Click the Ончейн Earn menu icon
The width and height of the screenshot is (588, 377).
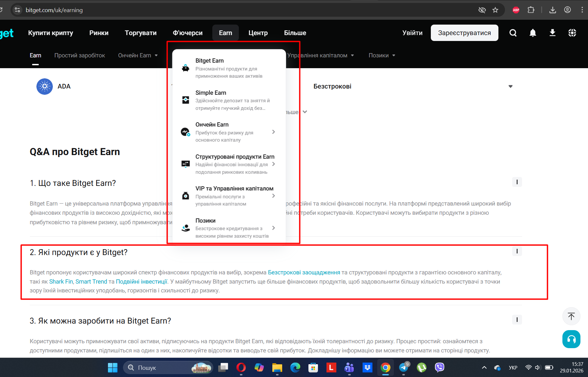[186, 132]
